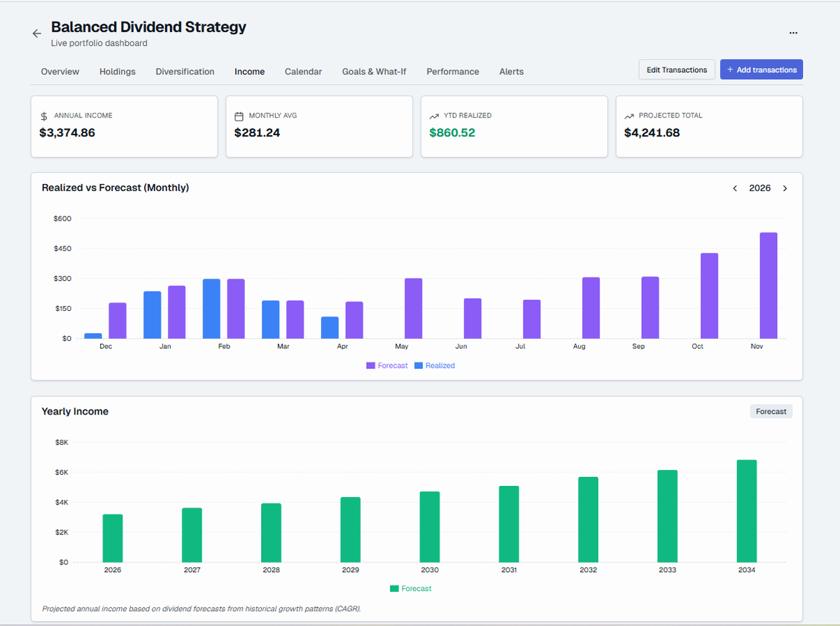Click the Edit Transactions button
Image resolution: width=840 pixels, height=626 pixels.
pos(676,69)
